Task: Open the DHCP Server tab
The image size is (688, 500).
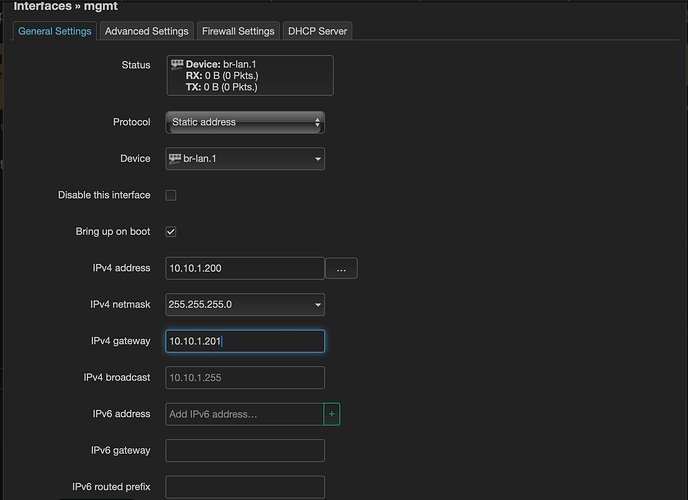Action: [x=317, y=31]
